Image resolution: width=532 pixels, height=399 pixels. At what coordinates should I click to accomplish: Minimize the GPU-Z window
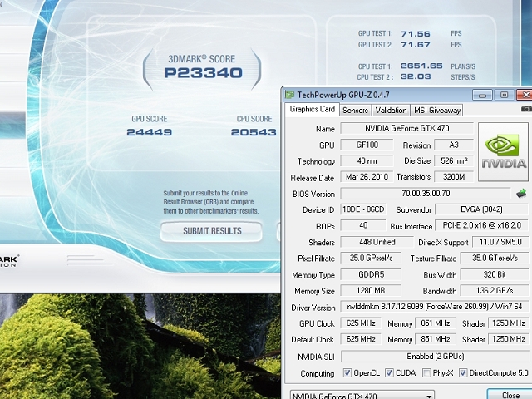coord(482,95)
